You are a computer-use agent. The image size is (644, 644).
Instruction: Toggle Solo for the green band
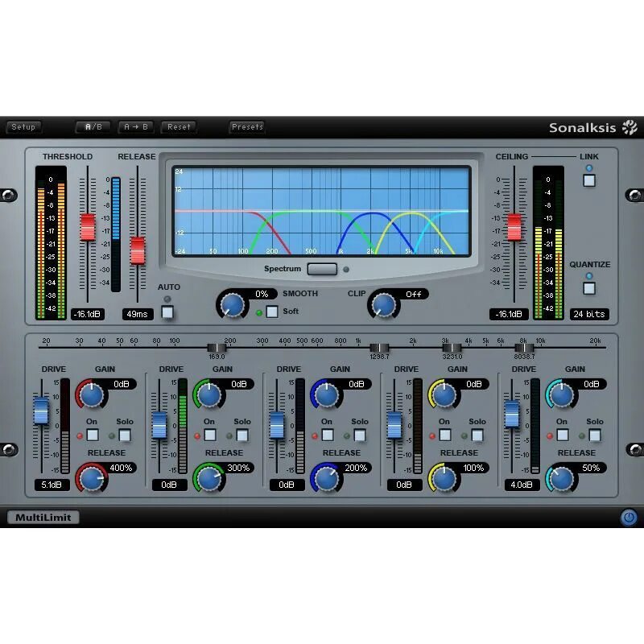click(242, 435)
